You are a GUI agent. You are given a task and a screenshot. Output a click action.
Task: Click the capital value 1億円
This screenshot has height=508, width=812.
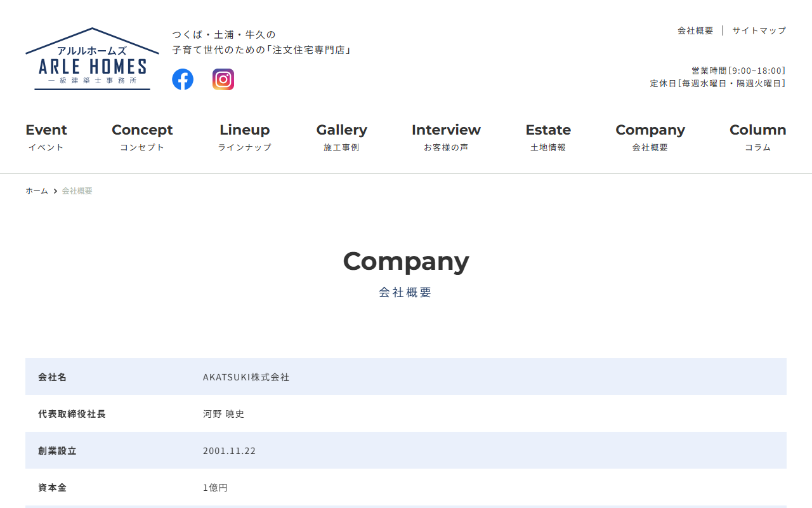pyautogui.click(x=215, y=488)
